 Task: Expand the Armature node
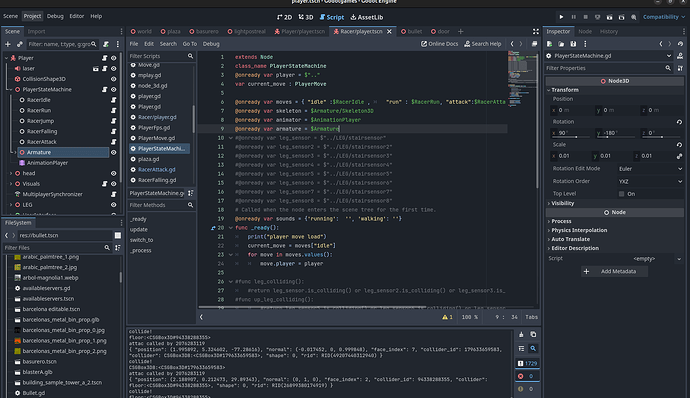coord(15,152)
